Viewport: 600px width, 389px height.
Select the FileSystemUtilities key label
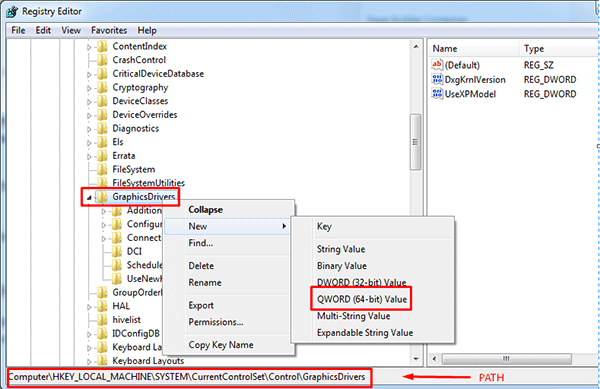[x=148, y=183]
